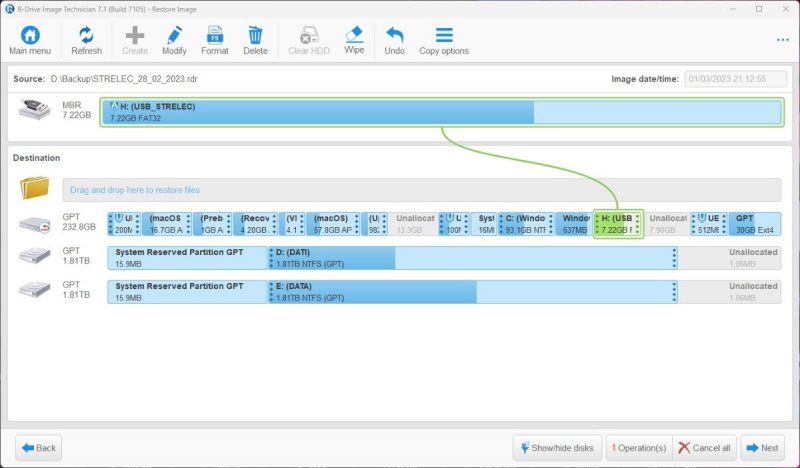Maximize the R-Drive Image window
The image size is (800, 468).
coord(759,9)
